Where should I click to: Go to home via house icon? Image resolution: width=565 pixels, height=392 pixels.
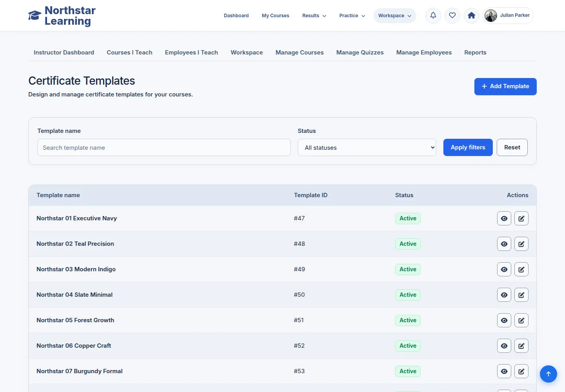click(472, 16)
